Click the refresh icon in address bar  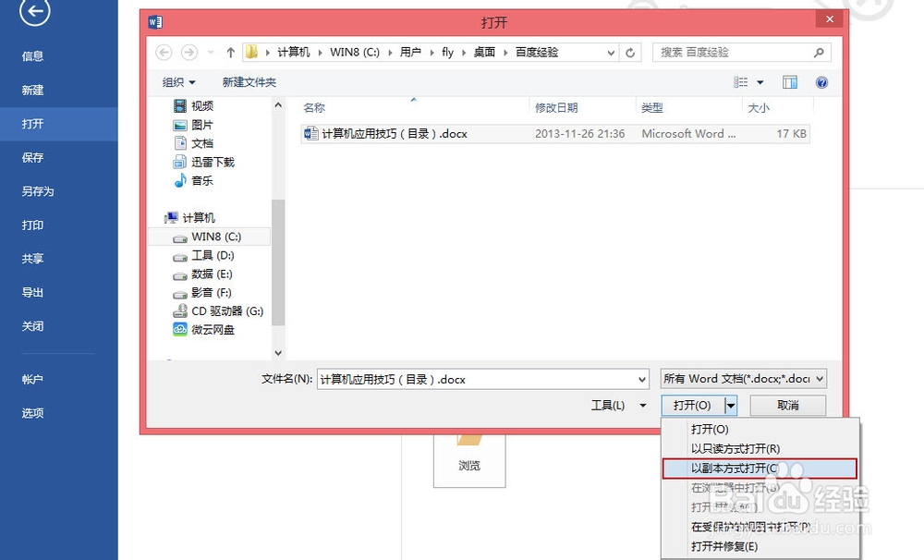pyautogui.click(x=631, y=52)
